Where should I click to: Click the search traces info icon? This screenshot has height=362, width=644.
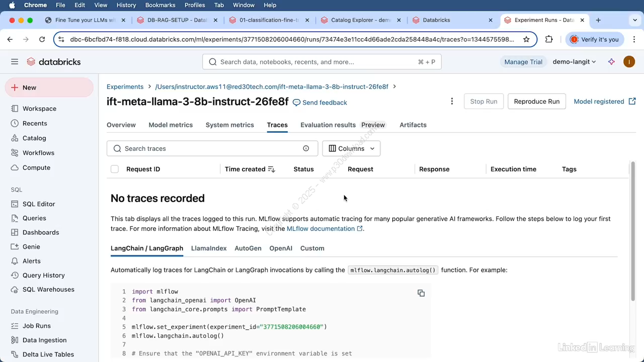[306, 148]
